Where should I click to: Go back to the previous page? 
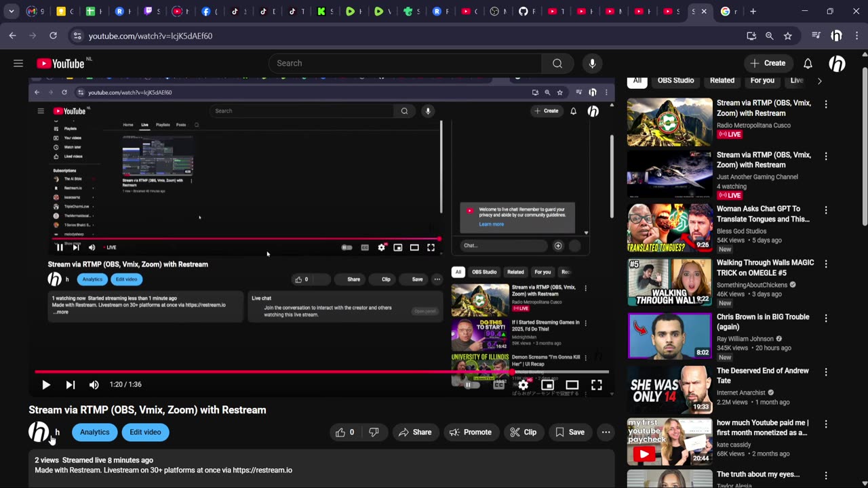(x=12, y=36)
